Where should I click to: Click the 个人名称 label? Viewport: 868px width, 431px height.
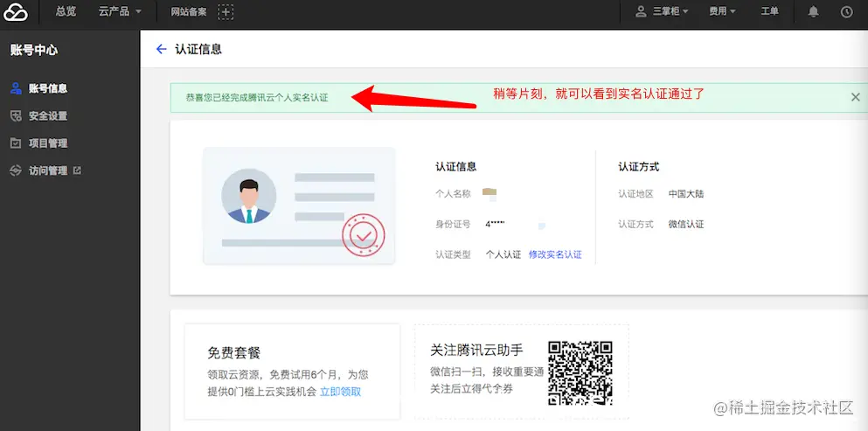click(453, 194)
